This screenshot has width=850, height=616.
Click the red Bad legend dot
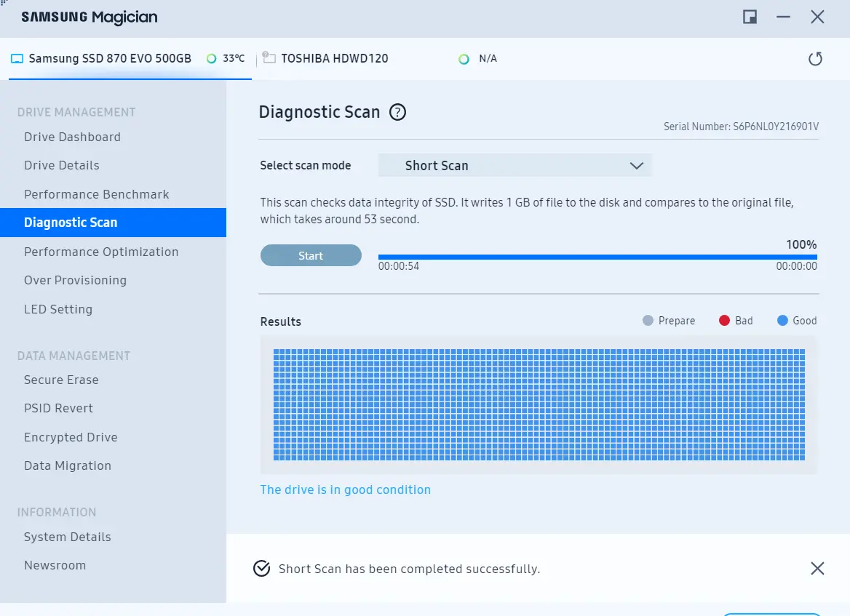tap(724, 320)
